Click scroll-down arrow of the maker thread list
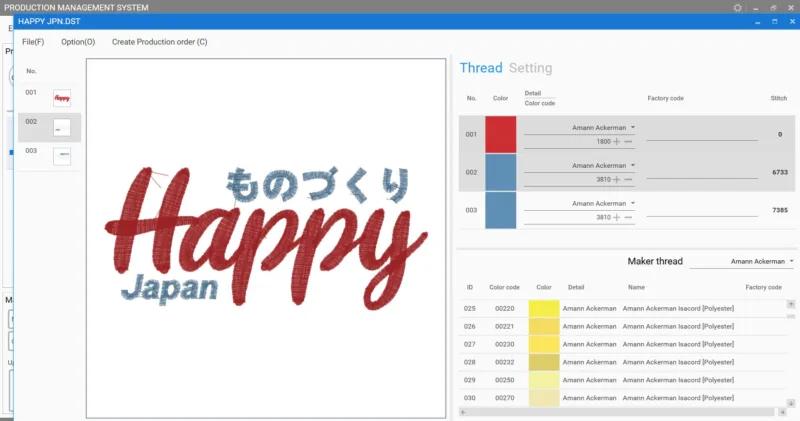This screenshot has height=421, width=800. (x=791, y=403)
